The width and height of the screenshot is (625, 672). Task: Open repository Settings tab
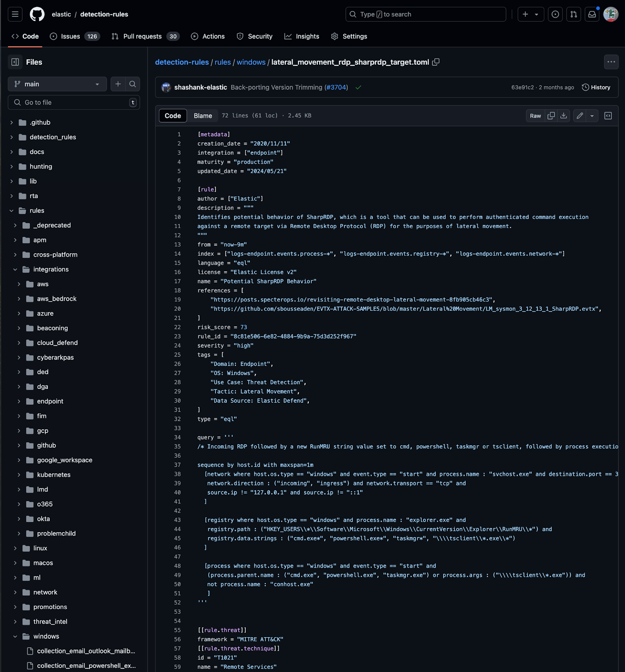(x=349, y=37)
